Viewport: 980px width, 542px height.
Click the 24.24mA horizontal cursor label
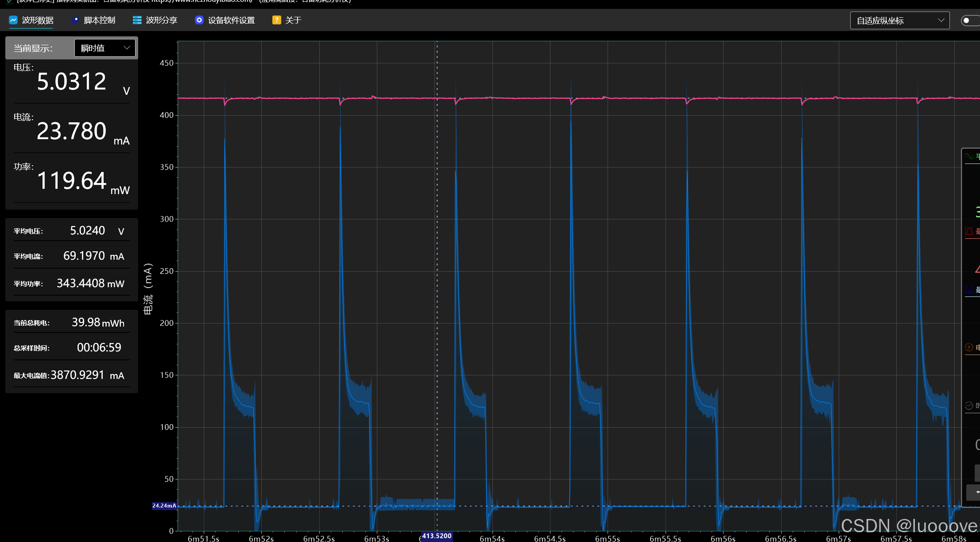point(164,506)
